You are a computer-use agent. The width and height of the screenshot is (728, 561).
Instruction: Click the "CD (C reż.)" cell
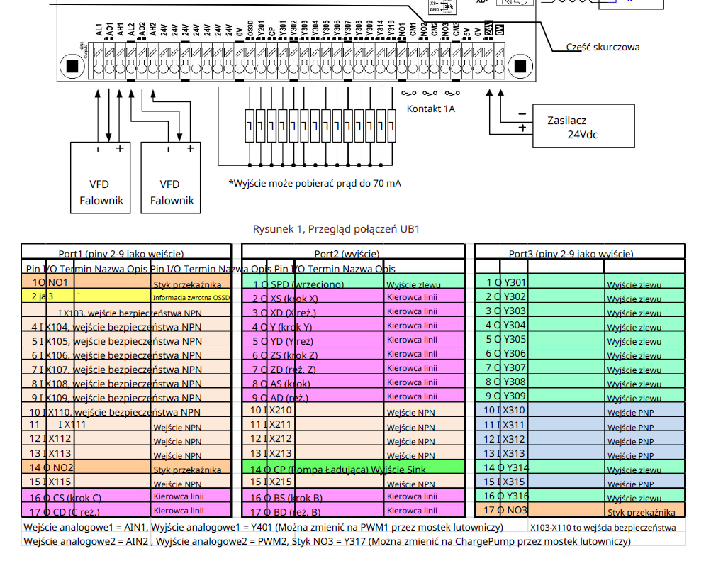(76, 512)
